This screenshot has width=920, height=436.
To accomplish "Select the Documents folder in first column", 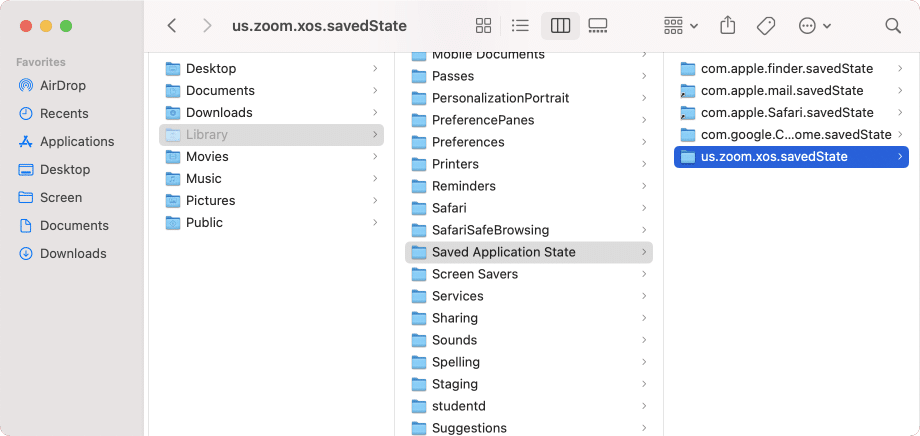I will click(271, 91).
